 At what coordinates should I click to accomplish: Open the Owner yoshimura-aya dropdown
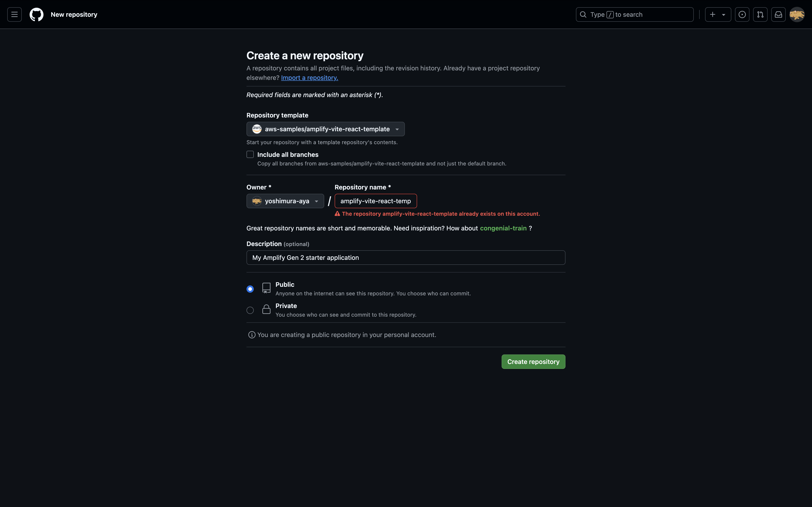click(285, 201)
